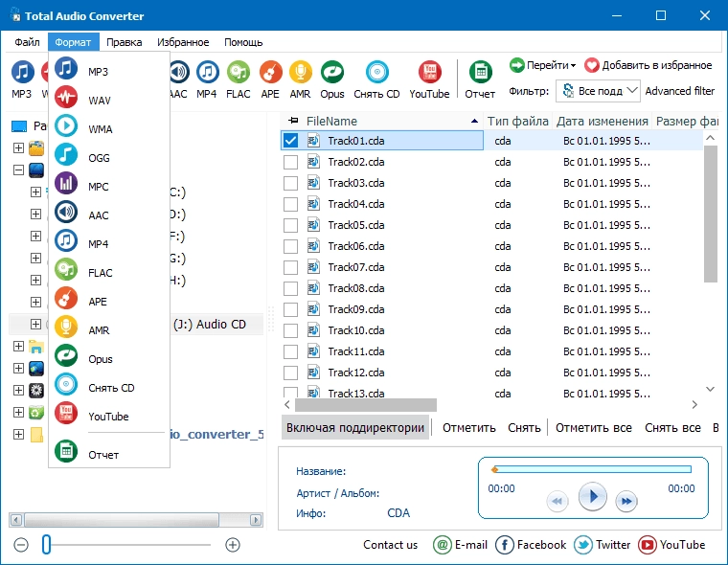This screenshot has width=728, height=565.
Task: Click the AMR microphone icon in the menu
Action: (66, 327)
